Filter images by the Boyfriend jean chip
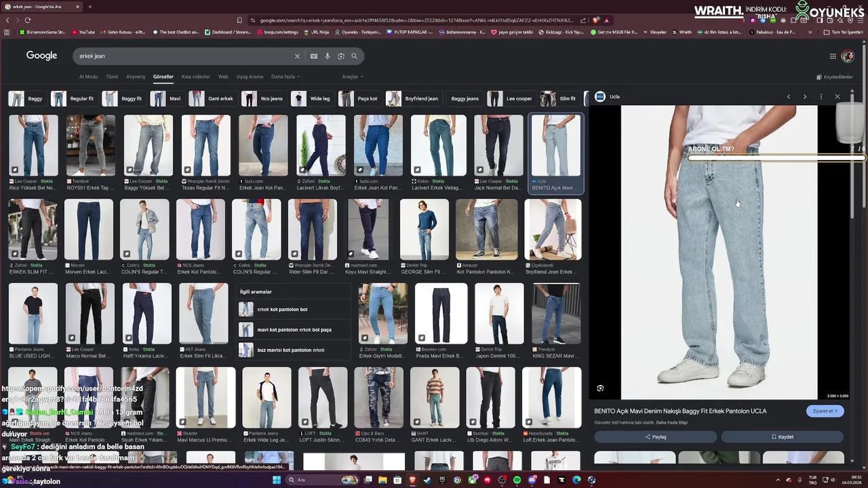868x488 pixels. (x=413, y=99)
